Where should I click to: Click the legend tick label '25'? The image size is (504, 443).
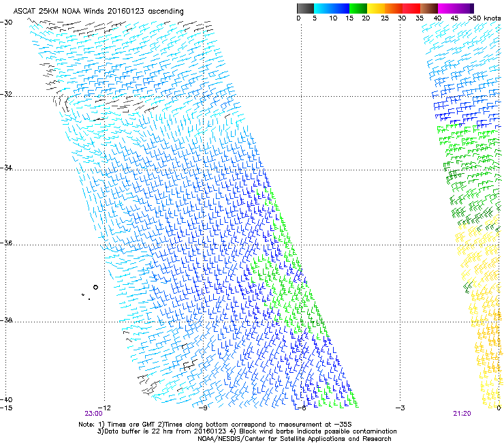[x=385, y=18]
